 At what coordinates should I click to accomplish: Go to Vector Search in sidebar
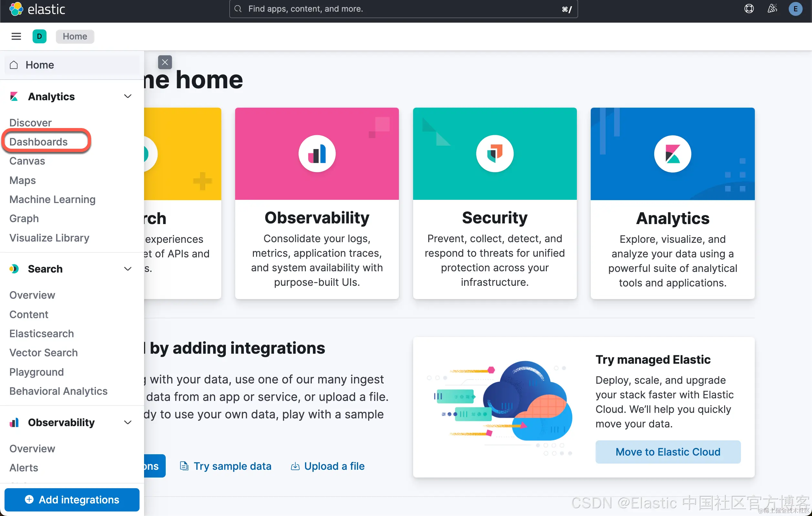click(x=44, y=353)
